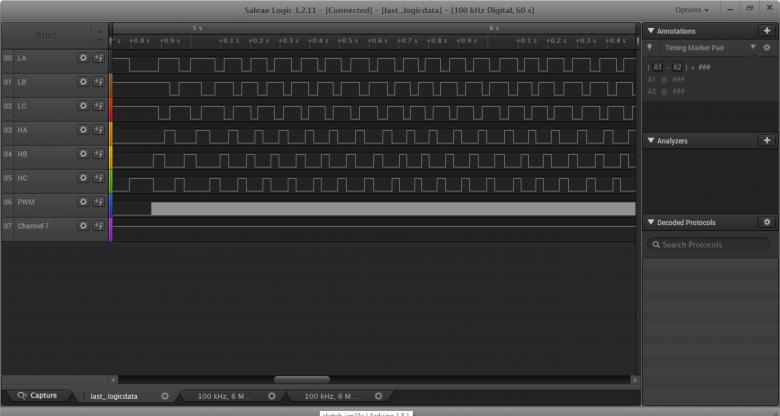
Task: Click the horizontal timeline scrollbar thumb
Action: pos(301,379)
